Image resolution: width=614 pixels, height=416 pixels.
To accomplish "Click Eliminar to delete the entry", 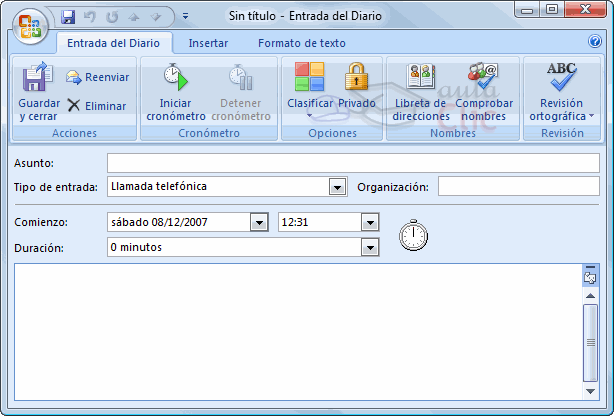I will 97,105.
